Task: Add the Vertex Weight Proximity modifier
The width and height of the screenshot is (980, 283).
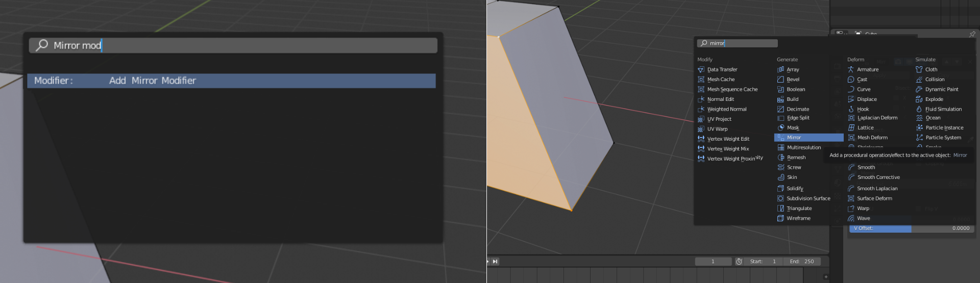Action: click(730, 159)
